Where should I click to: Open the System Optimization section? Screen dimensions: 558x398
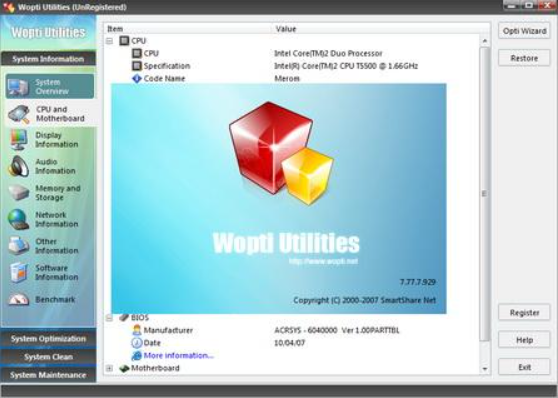pos(48,339)
